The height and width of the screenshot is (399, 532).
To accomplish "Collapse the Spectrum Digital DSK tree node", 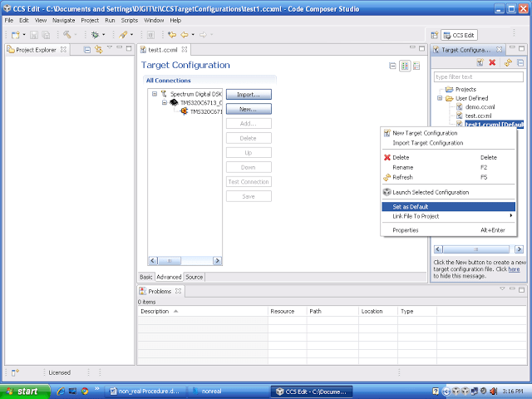I will 155,94.
